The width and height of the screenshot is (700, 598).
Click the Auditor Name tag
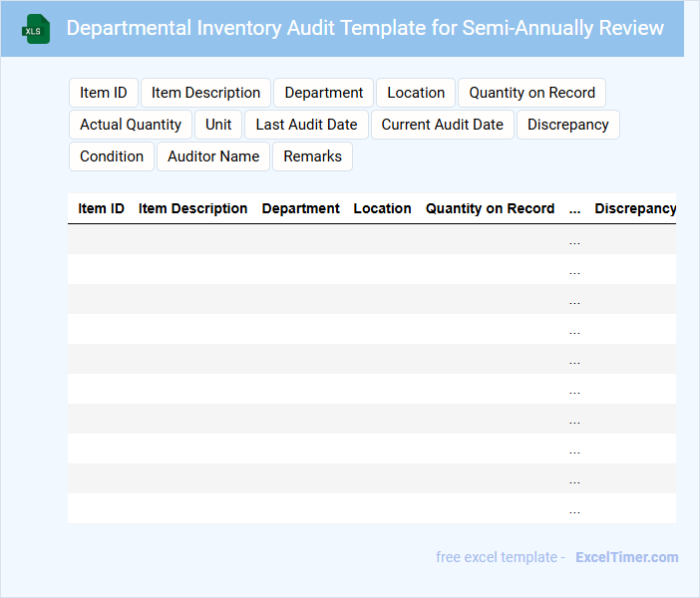pos(213,156)
